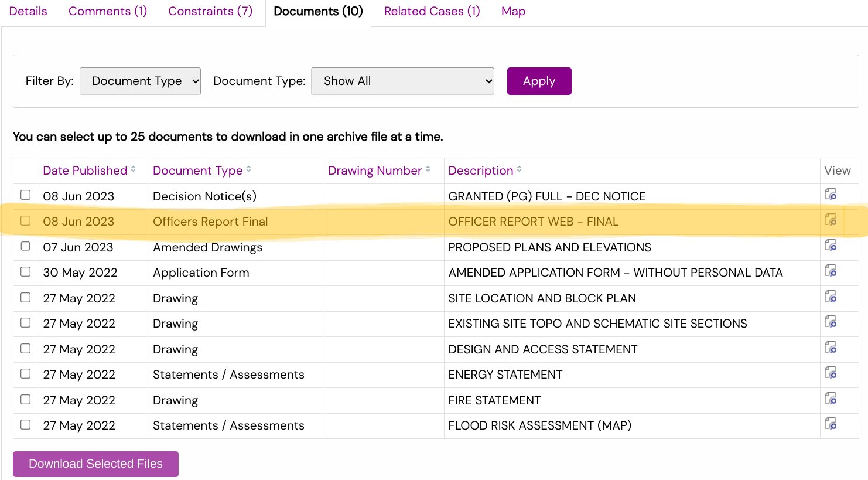Open the Comments (1) tab

point(108,11)
